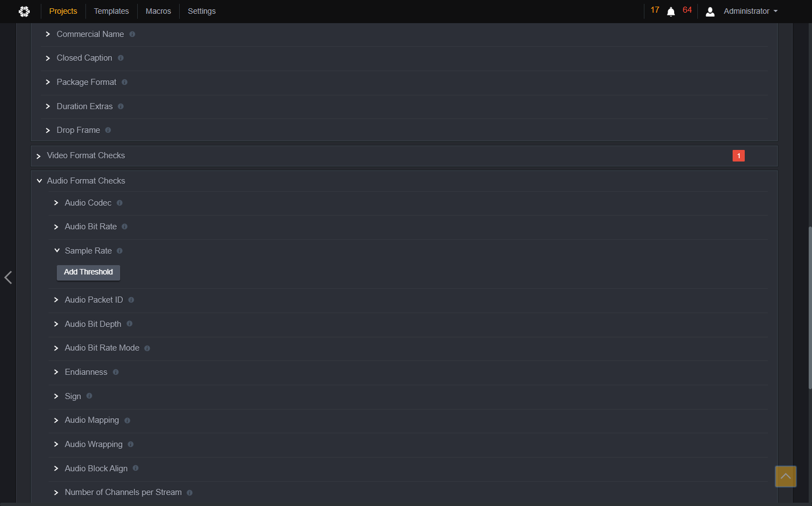Open the Templates menu item
This screenshot has width=812, height=506.
[x=111, y=11]
